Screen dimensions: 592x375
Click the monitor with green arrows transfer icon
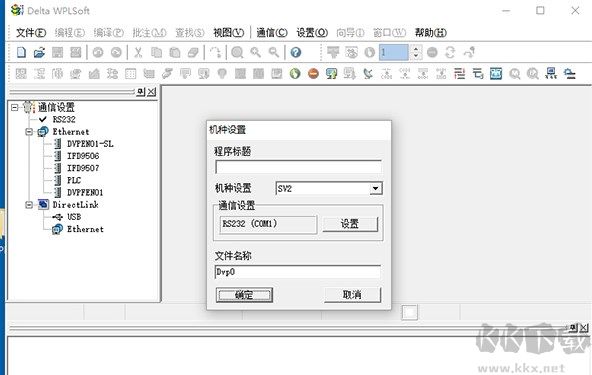coord(331,73)
